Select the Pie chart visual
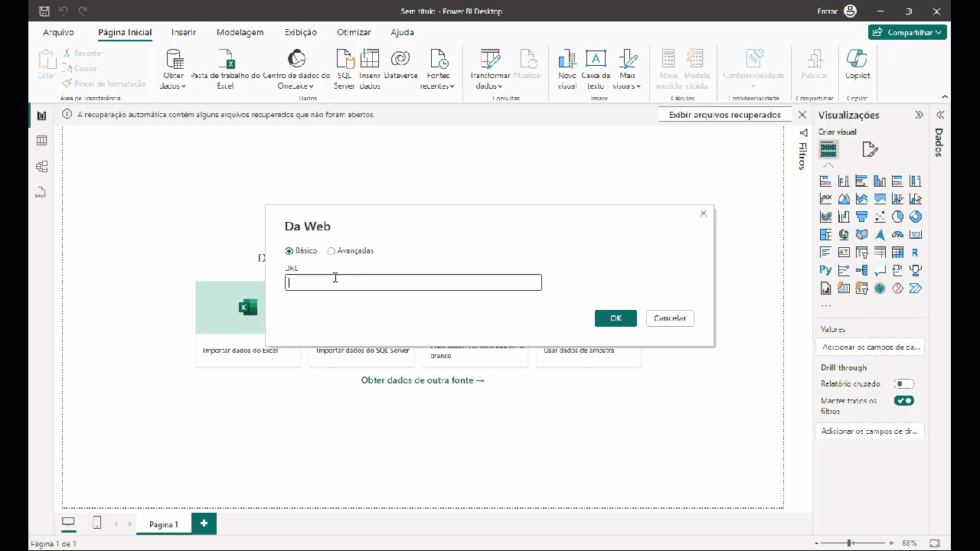This screenshot has width=980, height=551. pos(897,217)
